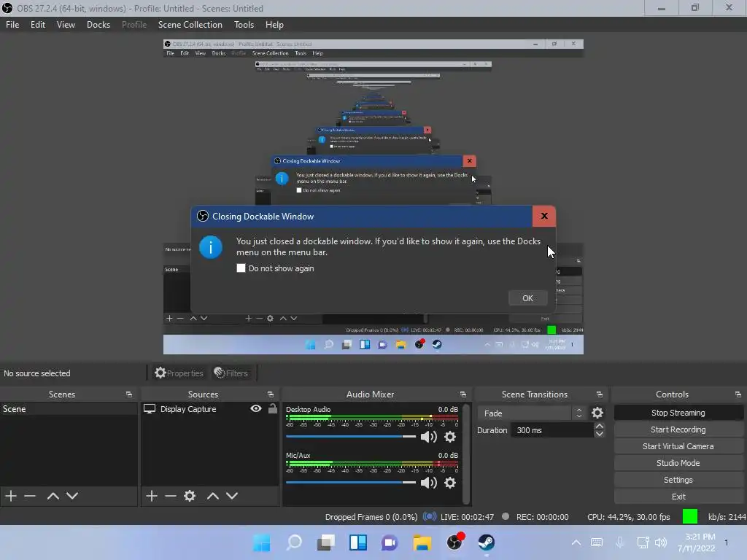Pop out the Scene Transitions dock
The image size is (747, 560).
600,394
